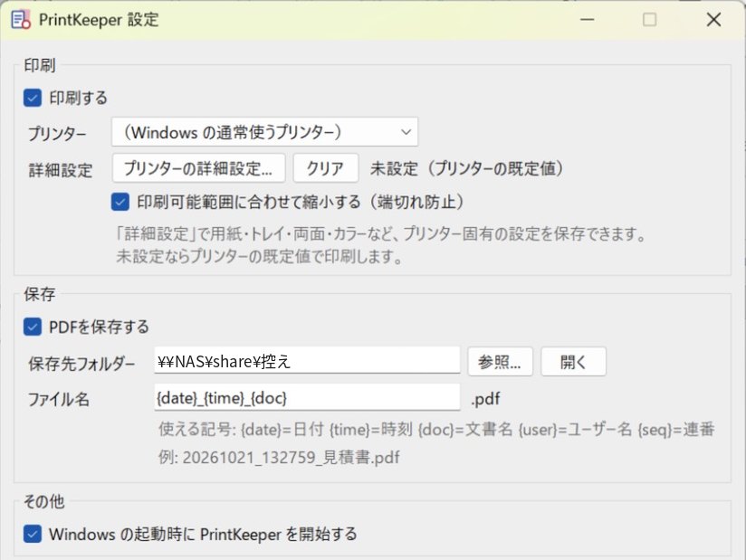The height and width of the screenshot is (560, 746).
Task: Minimize the PrintKeeper 設定 window
Action: pyautogui.click(x=587, y=20)
